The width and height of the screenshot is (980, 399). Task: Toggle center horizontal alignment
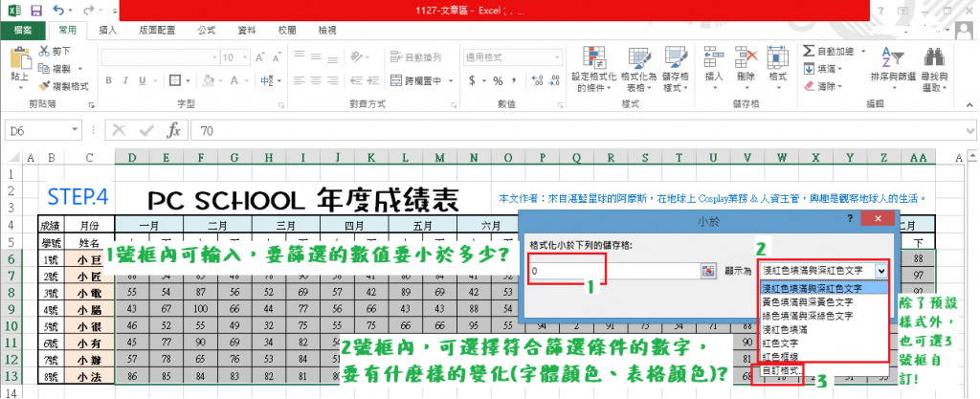pos(317,80)
